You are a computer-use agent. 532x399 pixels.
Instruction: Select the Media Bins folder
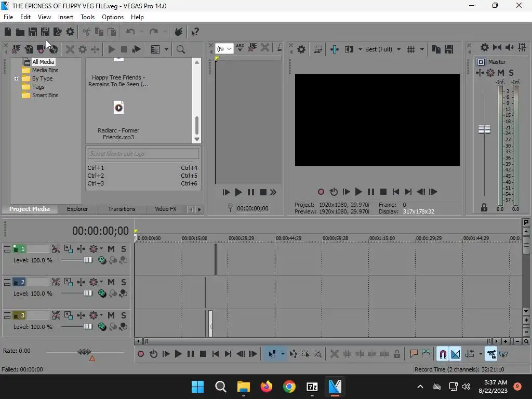(45, 70)
